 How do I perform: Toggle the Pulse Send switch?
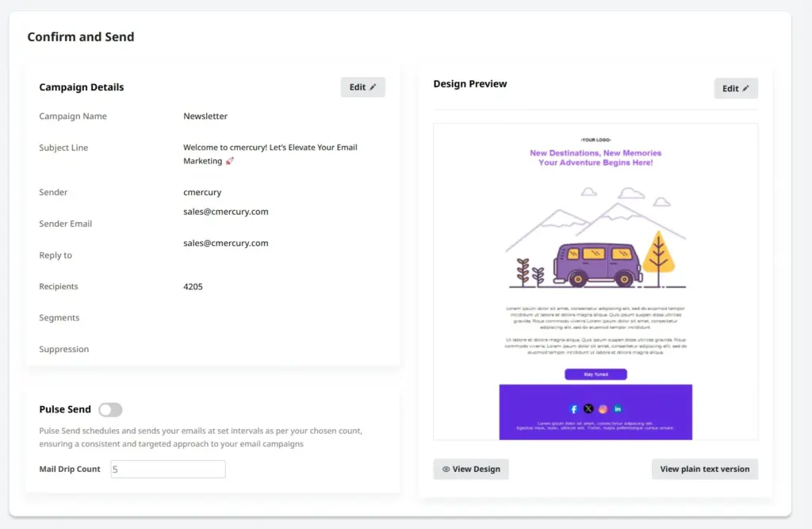tap(110, 410)
